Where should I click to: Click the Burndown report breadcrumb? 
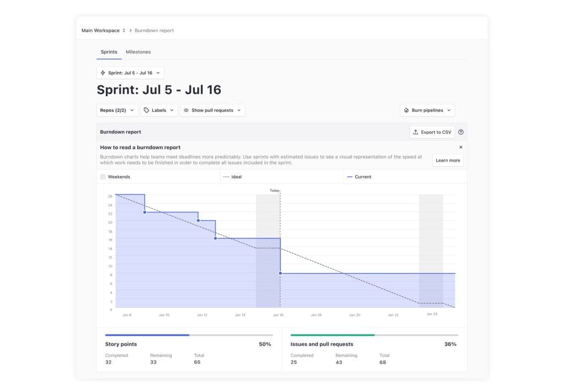pos(154,31)
